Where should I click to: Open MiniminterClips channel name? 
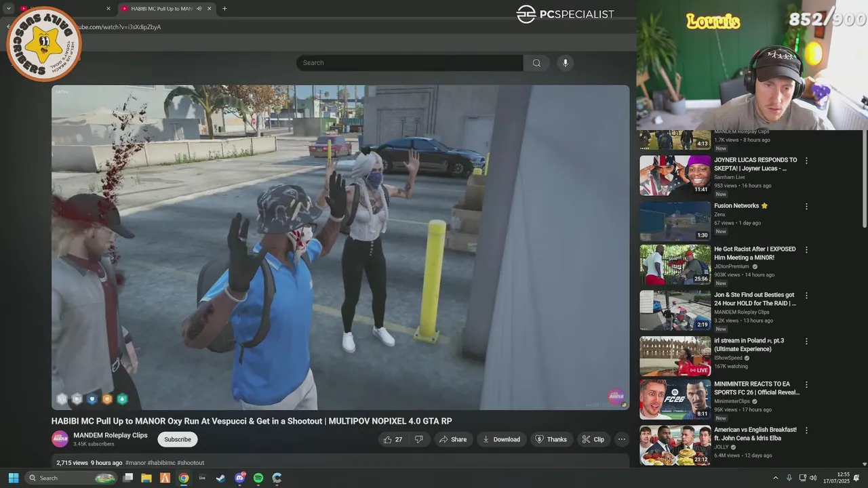[732, 401]
